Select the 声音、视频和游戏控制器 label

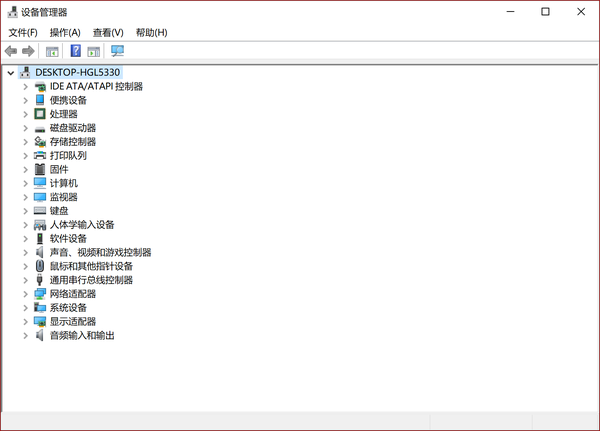100,252
